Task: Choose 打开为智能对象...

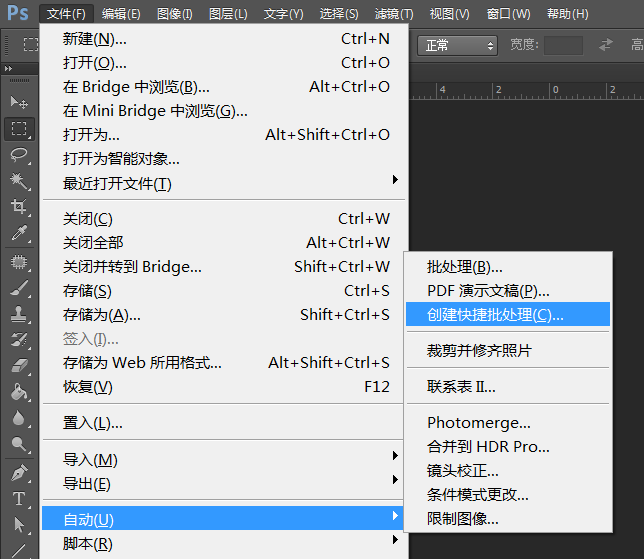Action: point(225,159)
